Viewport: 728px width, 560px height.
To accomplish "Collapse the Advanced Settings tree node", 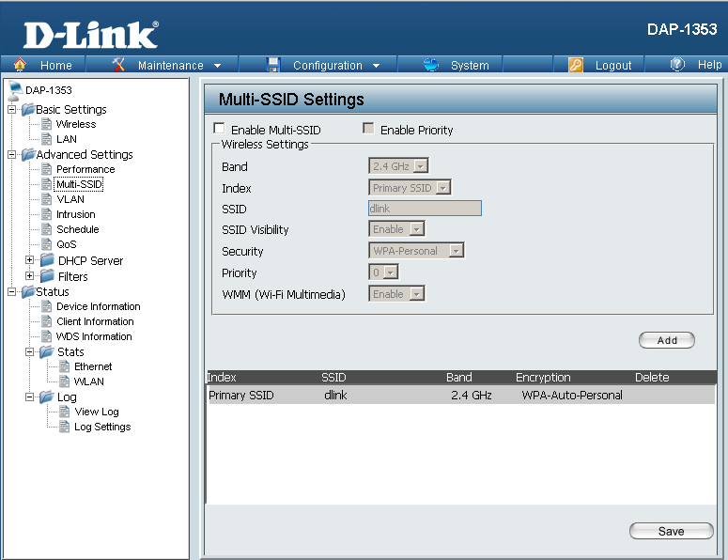I will 11,155.
